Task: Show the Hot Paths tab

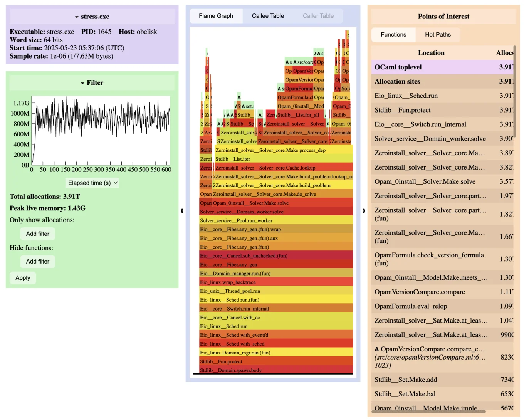Action: coord(438,35)
